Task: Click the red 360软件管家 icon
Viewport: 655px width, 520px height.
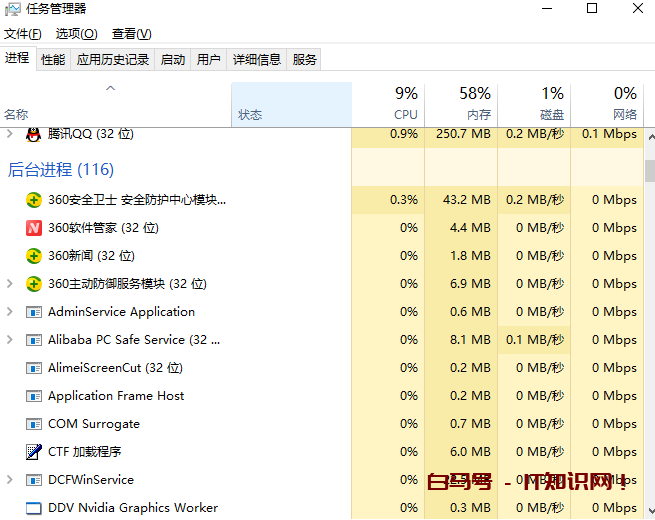Action: click(x=34, y=228)
